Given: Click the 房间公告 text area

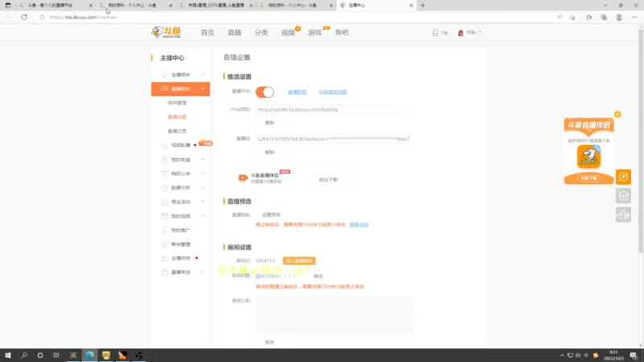Looking at the screenshot, I should [x=334, y=315].
